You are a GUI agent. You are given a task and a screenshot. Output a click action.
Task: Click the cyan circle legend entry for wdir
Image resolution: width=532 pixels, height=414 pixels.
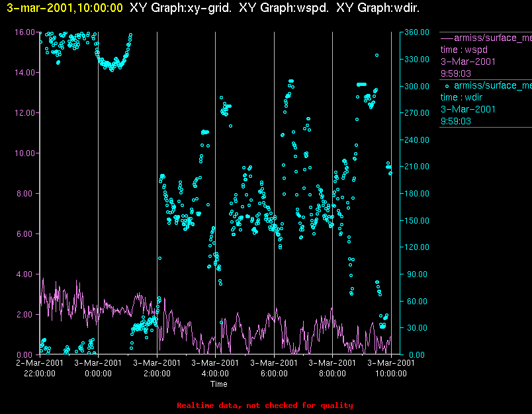(x=487, y=85)
